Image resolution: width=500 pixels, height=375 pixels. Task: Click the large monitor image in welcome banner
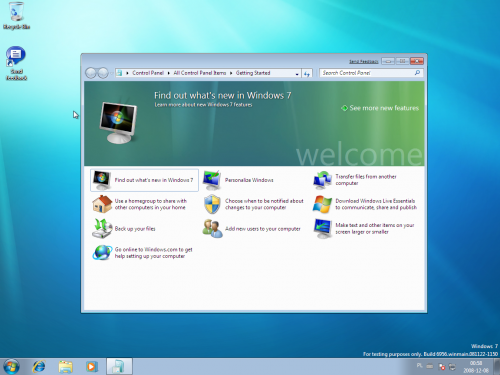pyautogui.click(x=118, y=123)
